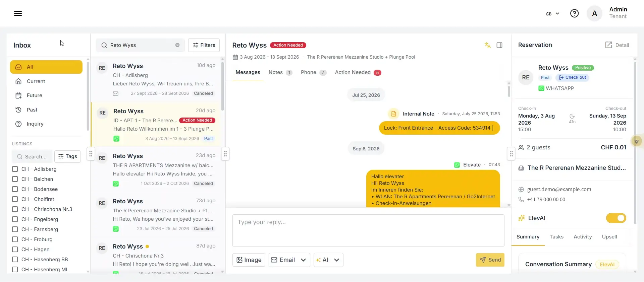Toggle the side panel layout icon

click(x=499, y=45)
